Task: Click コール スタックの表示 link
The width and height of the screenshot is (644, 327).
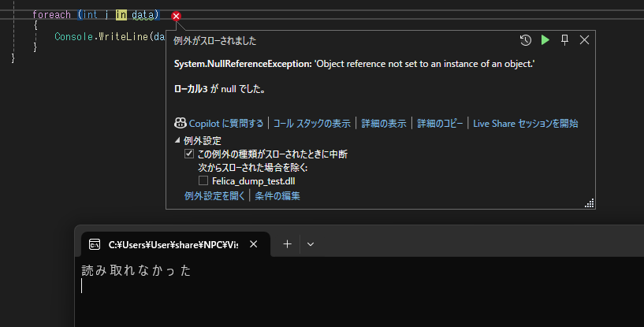Action: 311,123
